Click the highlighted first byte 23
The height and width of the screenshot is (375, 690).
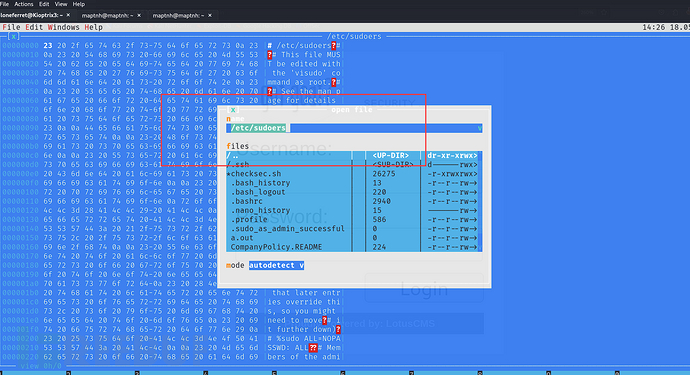(48, 46)
